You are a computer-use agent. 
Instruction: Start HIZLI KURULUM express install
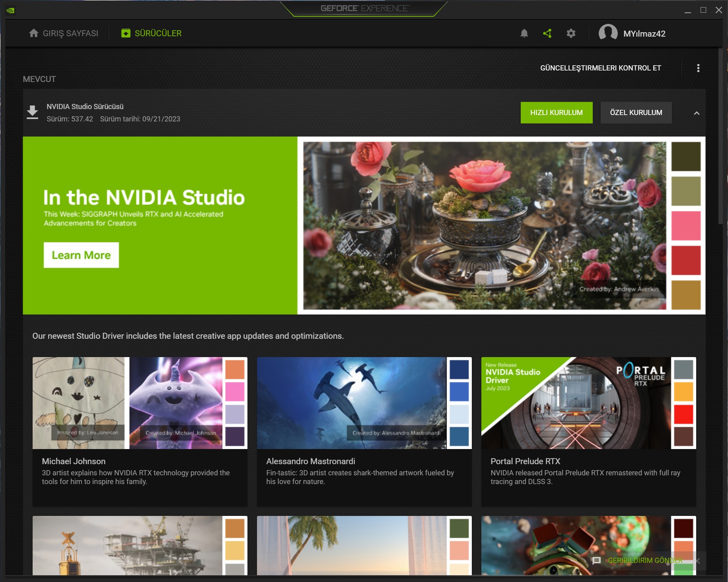click(557, 113)
